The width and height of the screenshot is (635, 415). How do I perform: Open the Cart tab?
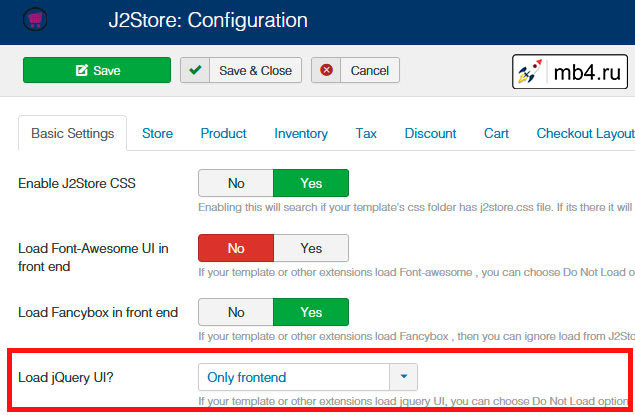(x=496, y=133)
